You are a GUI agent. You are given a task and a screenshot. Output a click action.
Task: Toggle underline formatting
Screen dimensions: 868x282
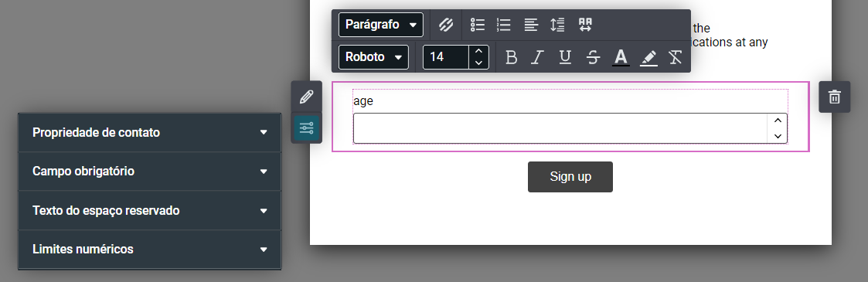coord(565,57)
